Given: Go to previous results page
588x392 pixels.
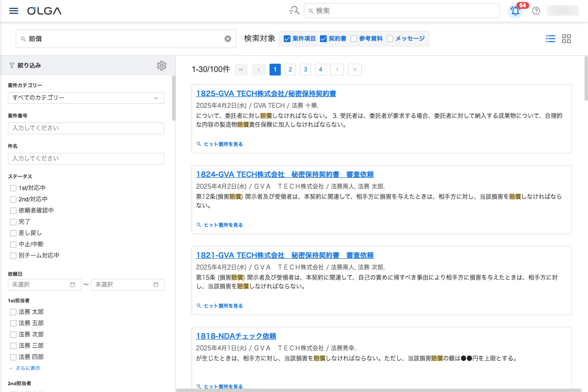Looking at the screenshot, I should coord(259,70).
